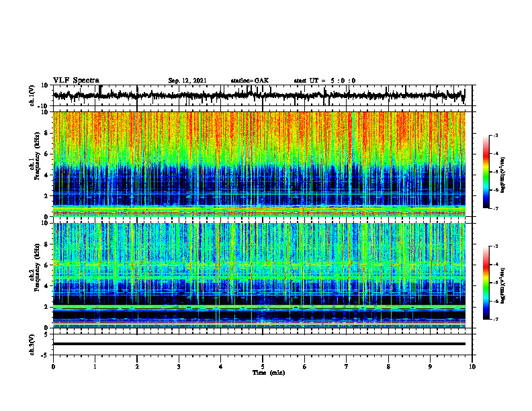
Task: Click the "-7" label on ch.1 colorbar
Action: click(495, 208)
